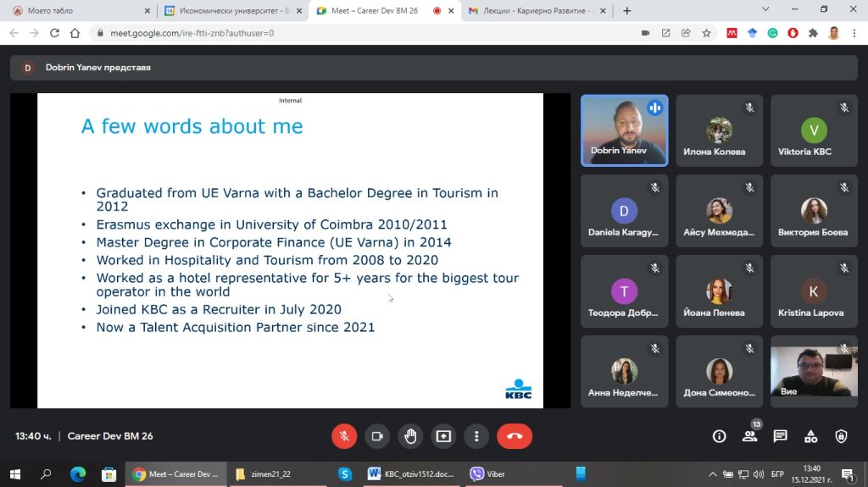Select Viktoria KBC participant tile
The width and height of the screenshot is (868, 487).
(814, 130)
